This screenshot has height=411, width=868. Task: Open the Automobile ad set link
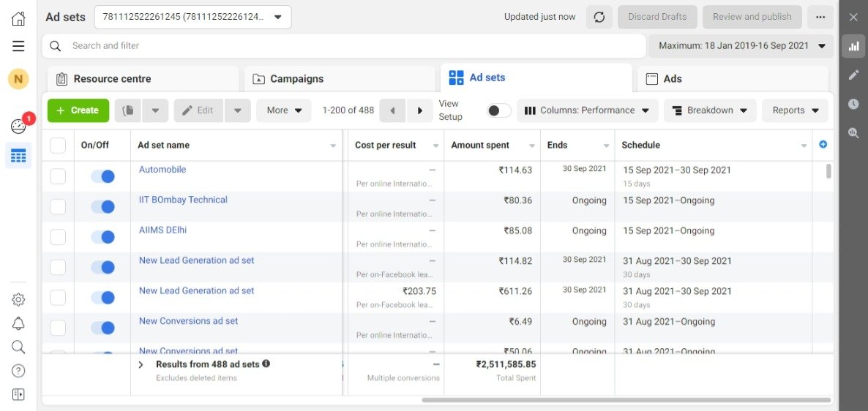(162, 169)
